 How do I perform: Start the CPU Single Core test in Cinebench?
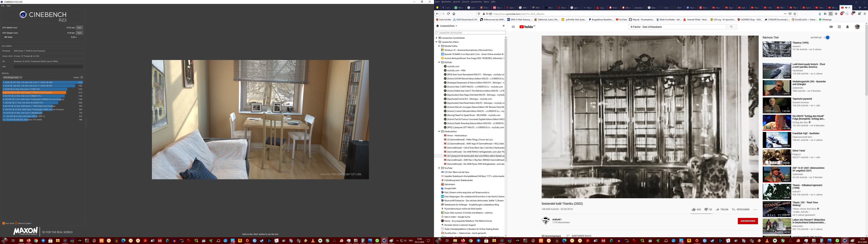pyautogui.click(x=79, y=33)
